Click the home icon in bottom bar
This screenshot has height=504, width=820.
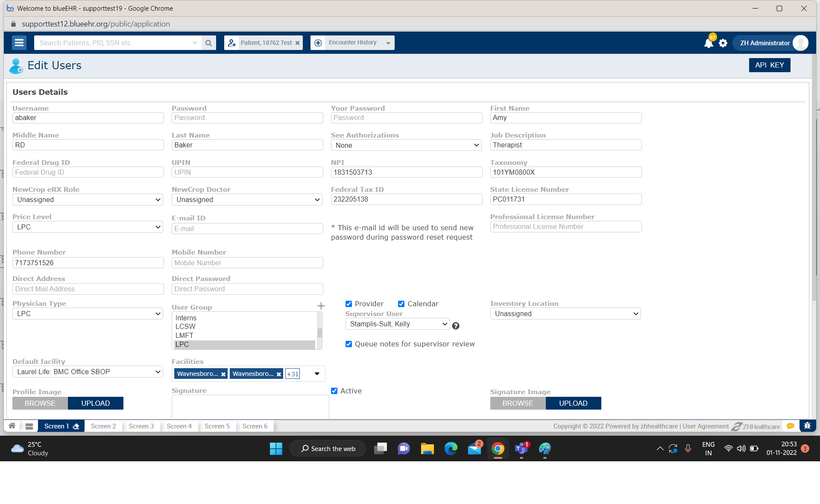(12, 426)
